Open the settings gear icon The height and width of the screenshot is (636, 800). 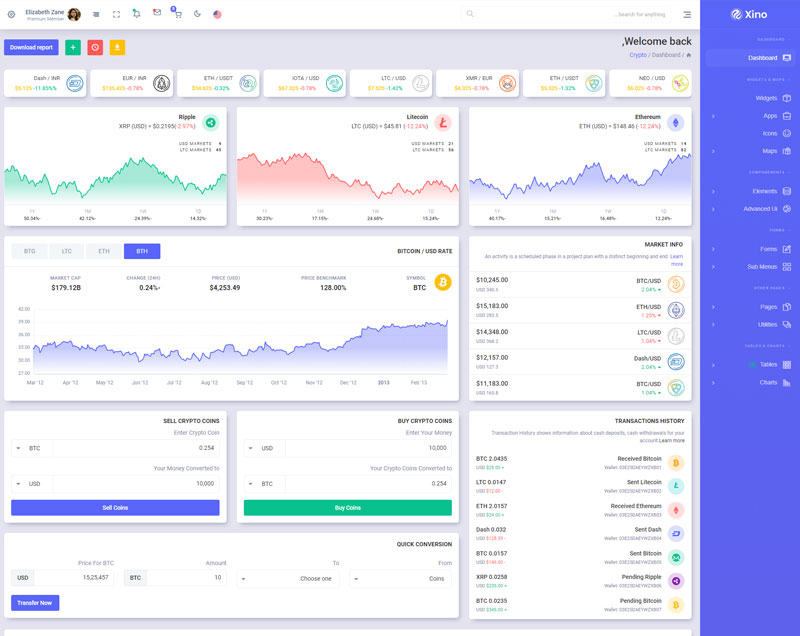11,14
